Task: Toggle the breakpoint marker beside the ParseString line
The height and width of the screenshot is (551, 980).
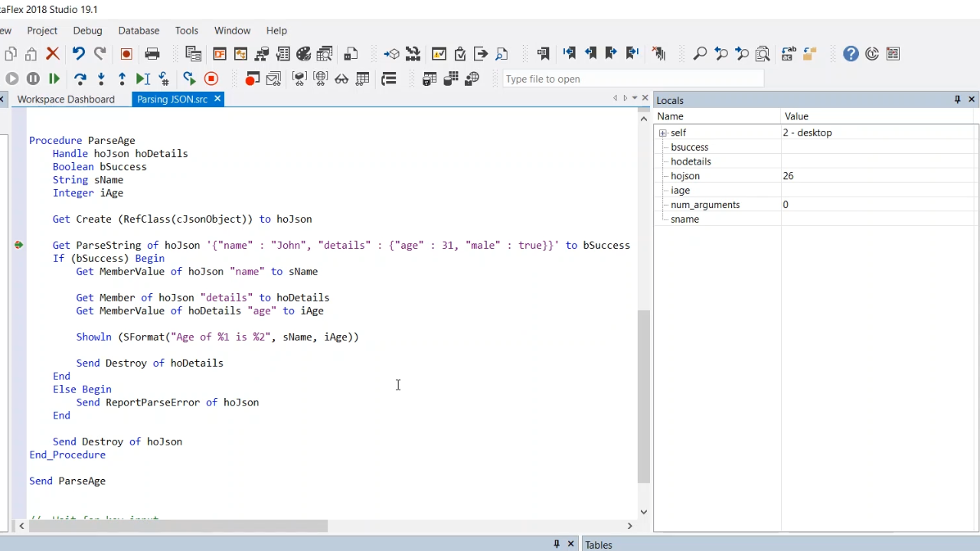Action: 18,245
